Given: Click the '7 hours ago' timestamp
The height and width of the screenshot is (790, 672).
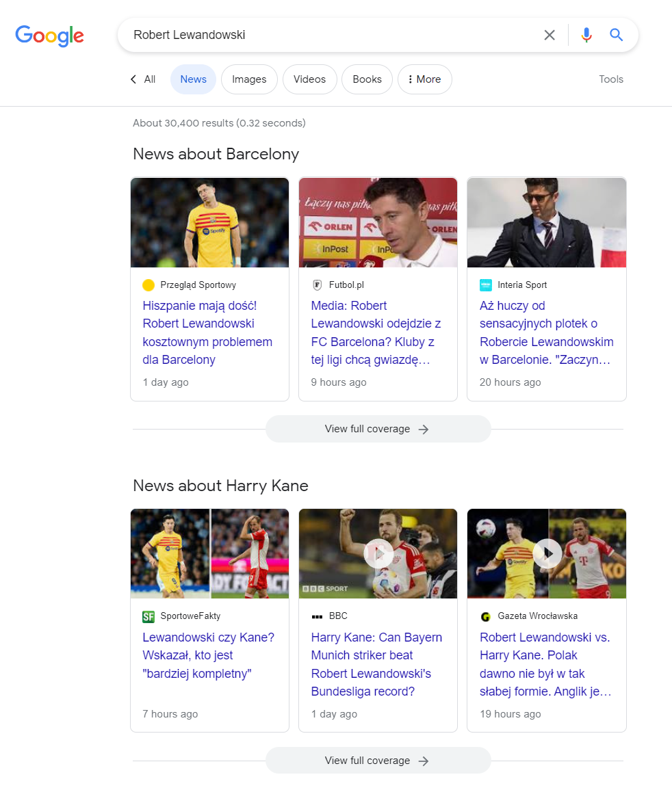Looking at the screenshot, I should 170,714.
